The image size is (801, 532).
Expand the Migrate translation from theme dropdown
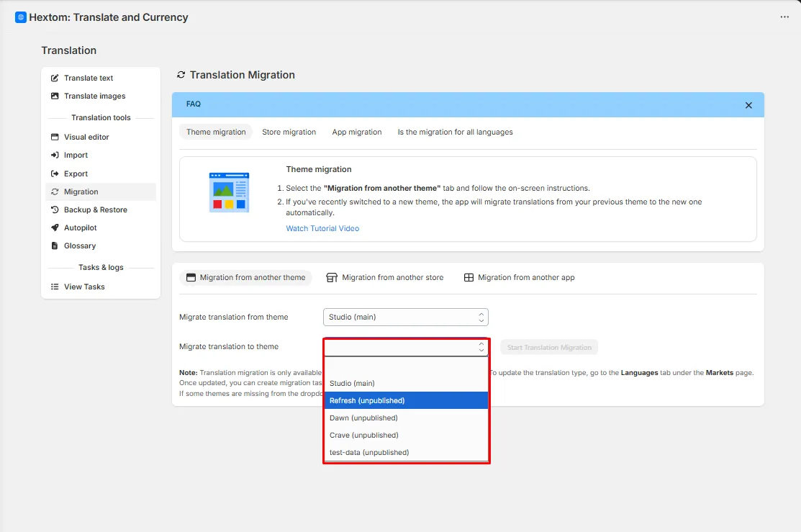click(406, 317)
